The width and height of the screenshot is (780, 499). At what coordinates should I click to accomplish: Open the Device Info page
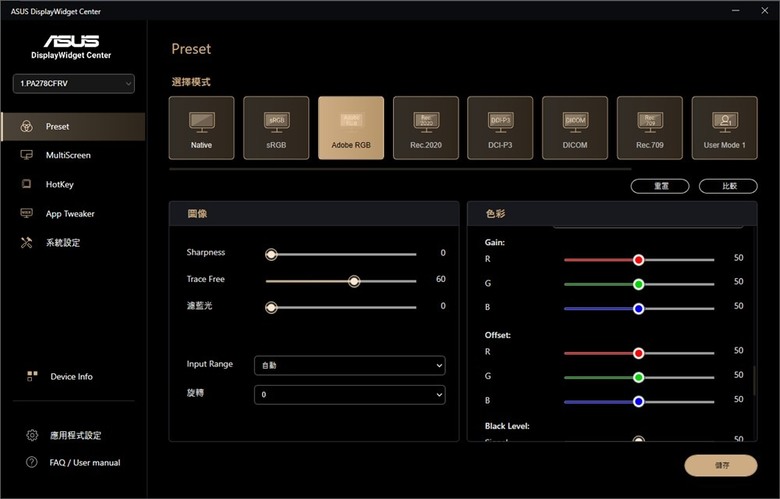(x=71, y=377)
